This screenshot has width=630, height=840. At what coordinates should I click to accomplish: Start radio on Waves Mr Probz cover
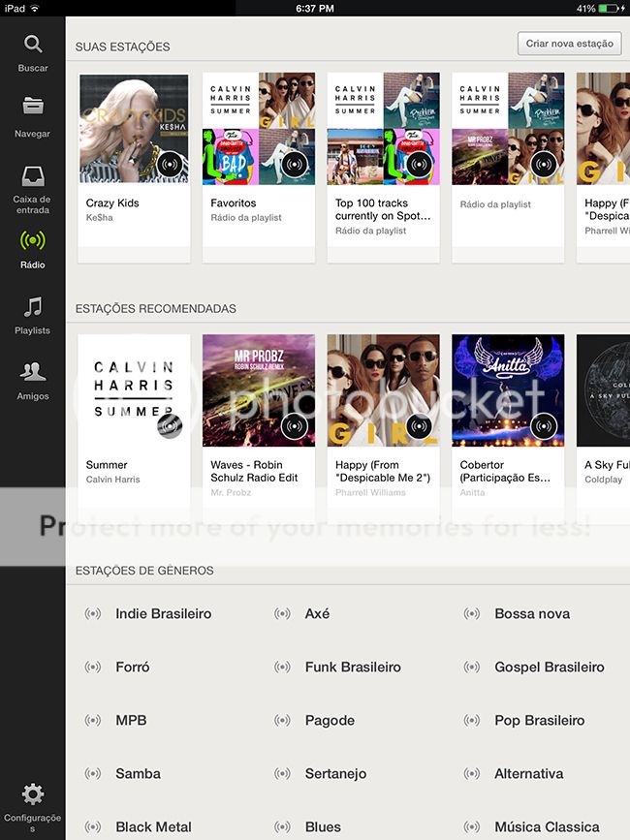(x=294, y=426)
